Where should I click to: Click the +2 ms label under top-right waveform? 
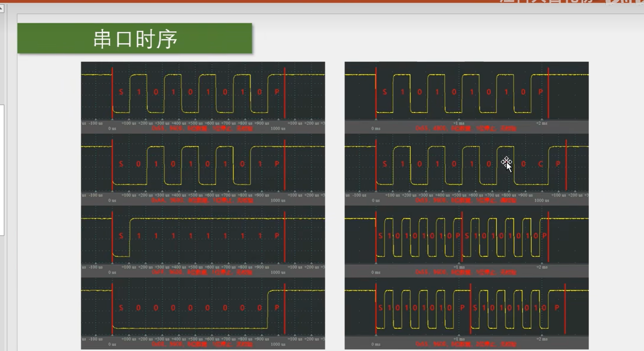click(x=542, y=123)
